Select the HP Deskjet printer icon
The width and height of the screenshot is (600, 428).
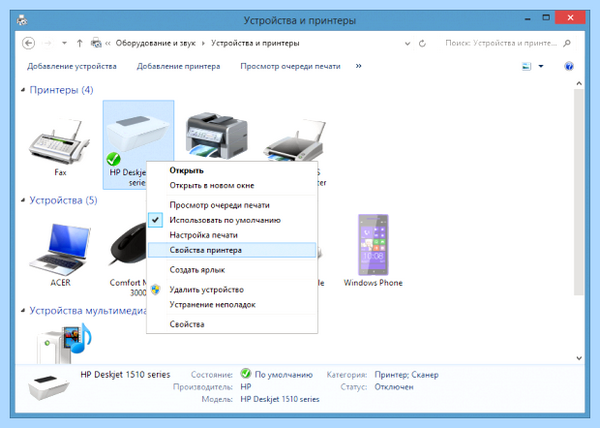coord(138,132)
